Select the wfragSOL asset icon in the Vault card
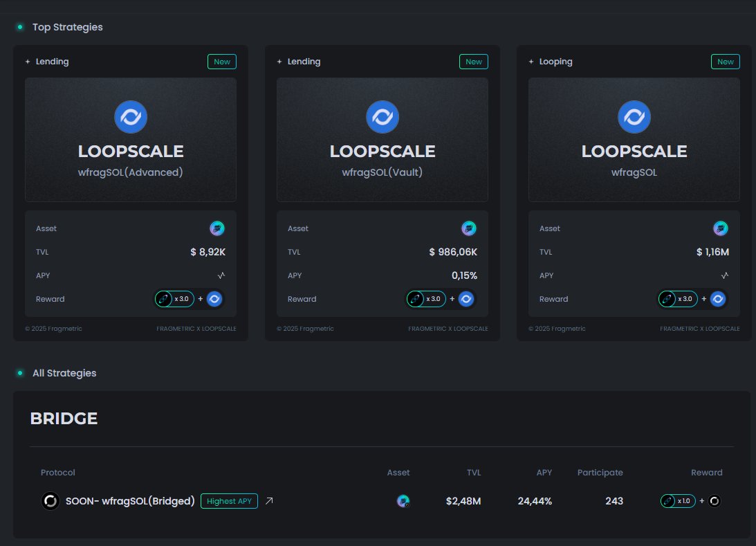 (x=469, y=228)
